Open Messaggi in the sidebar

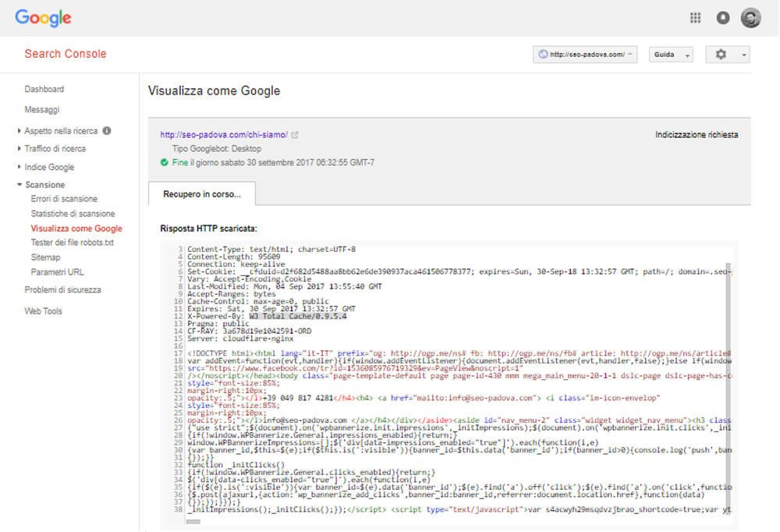[42, 109]
